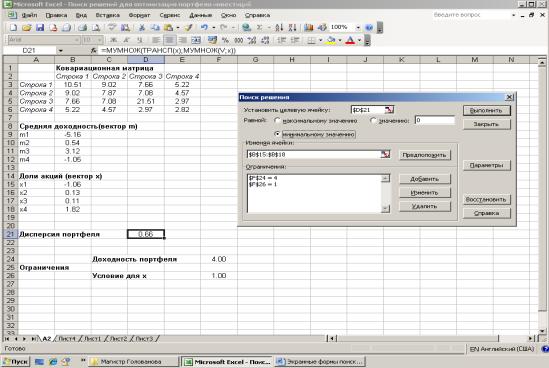The image size is (549, 368).
Task: Open the zoom 100% dropdown
Action: point(358,27)
